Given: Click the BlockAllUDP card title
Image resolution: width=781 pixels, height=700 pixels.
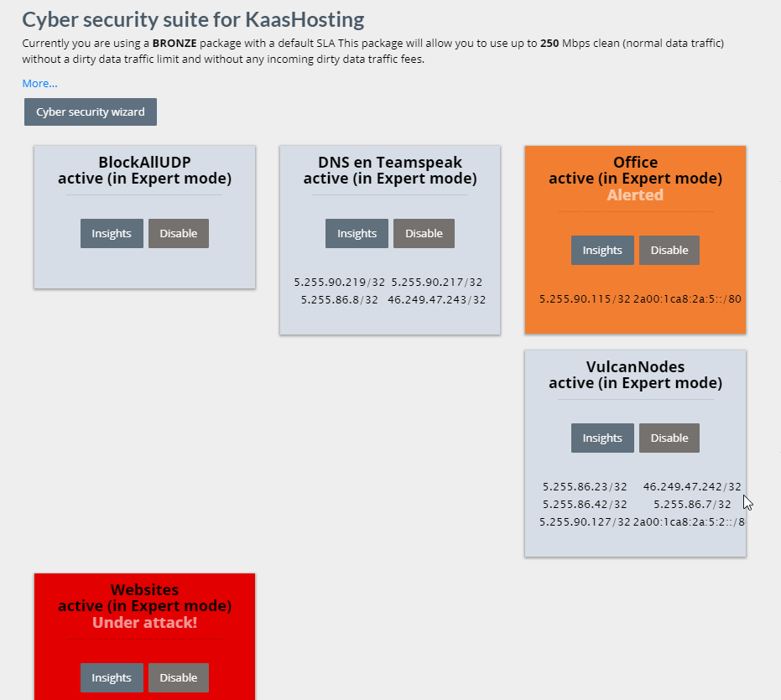Looking at the screenshot, I should [144, 163].
